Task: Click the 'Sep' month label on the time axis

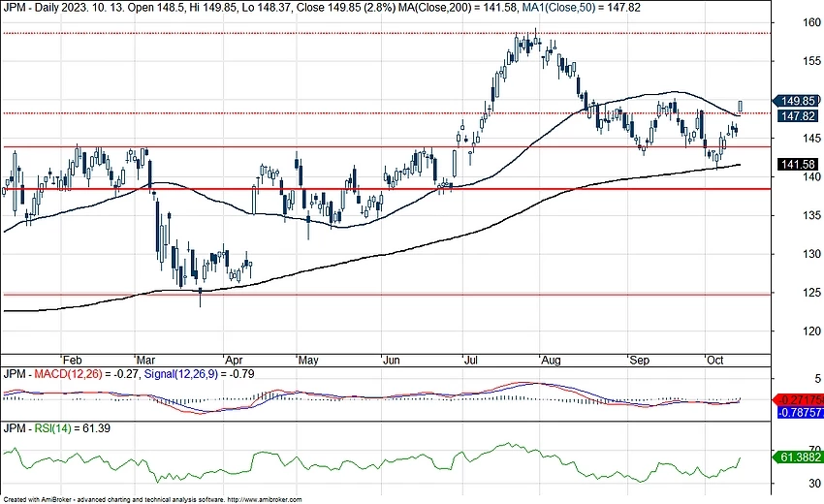Action: click(x=639, y=360)
